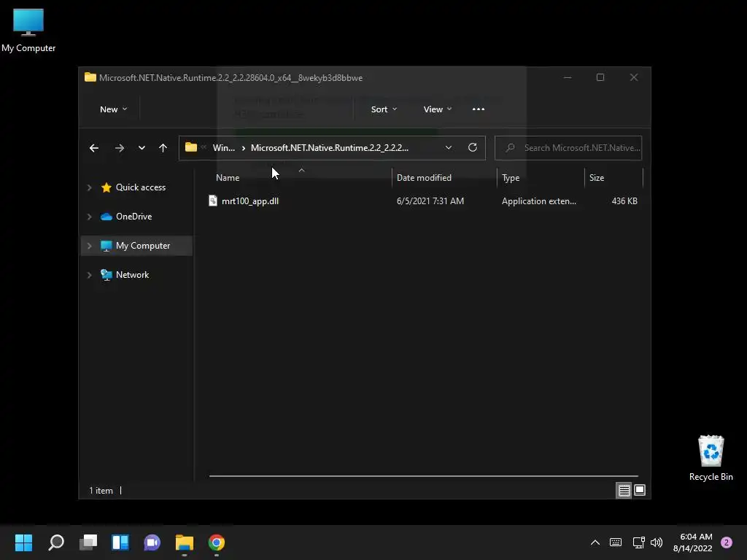Open the New menu

[113, 109]
